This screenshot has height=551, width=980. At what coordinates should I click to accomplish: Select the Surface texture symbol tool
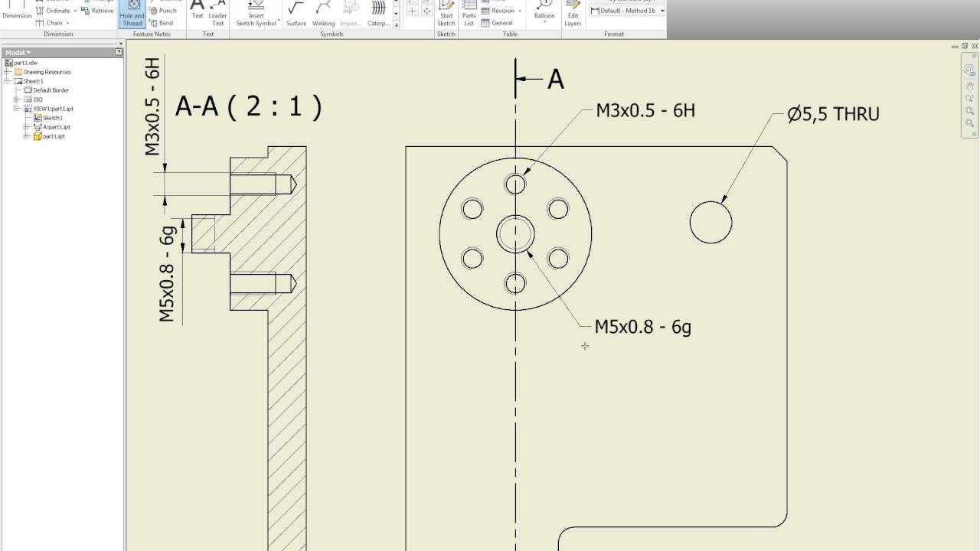click(x=295, y=14)
